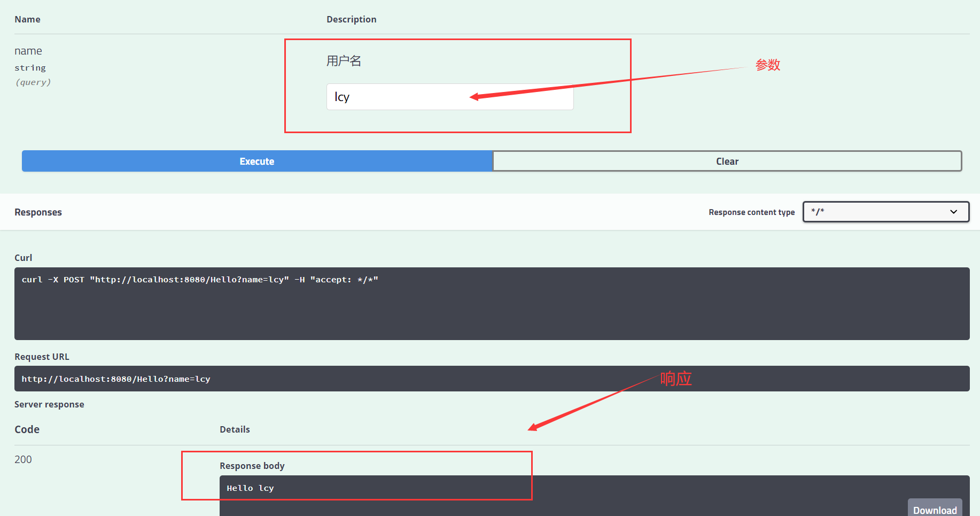Click the Response content type label
This screenshot has height=516, width=980.
point(752,212)
